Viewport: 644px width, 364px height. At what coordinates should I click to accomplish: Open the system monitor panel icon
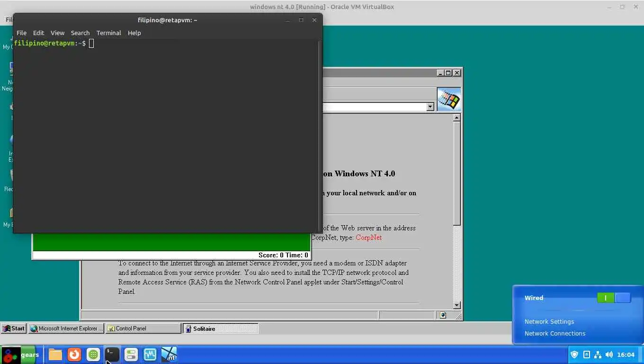pyautogui.click(x=150, y=355)
